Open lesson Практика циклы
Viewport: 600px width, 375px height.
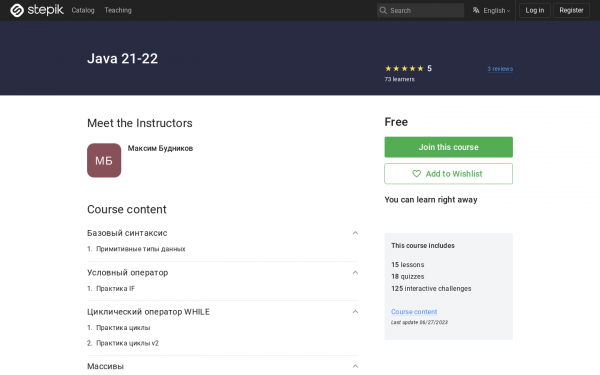click(x=123, y=328)
